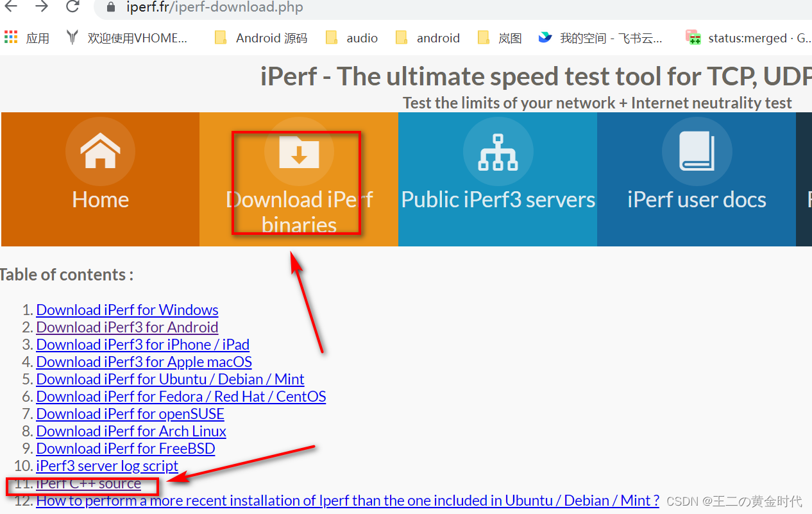Open the Download iPerf binaries tile
This screenshot has width=812, height=514.
[299, 179]
